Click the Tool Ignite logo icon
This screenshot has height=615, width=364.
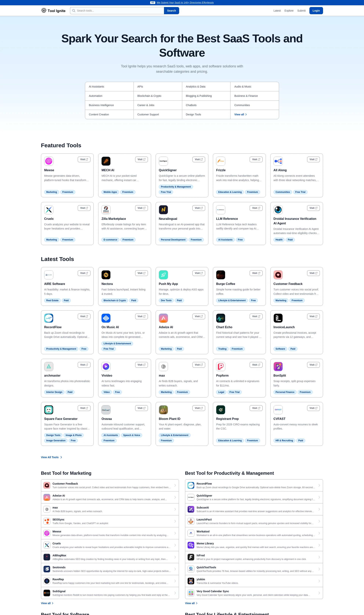click(x=44, y=10)
